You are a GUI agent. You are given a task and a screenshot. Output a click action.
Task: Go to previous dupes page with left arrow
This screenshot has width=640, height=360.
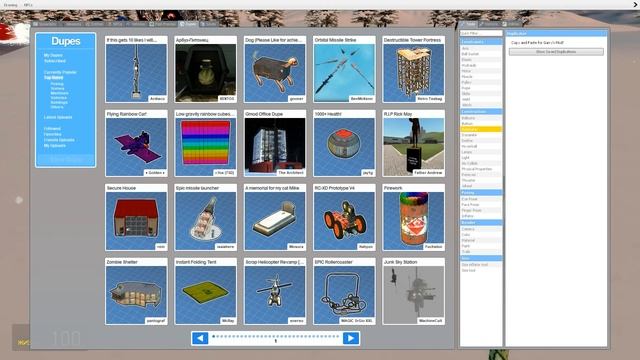(x=200, y=338)
